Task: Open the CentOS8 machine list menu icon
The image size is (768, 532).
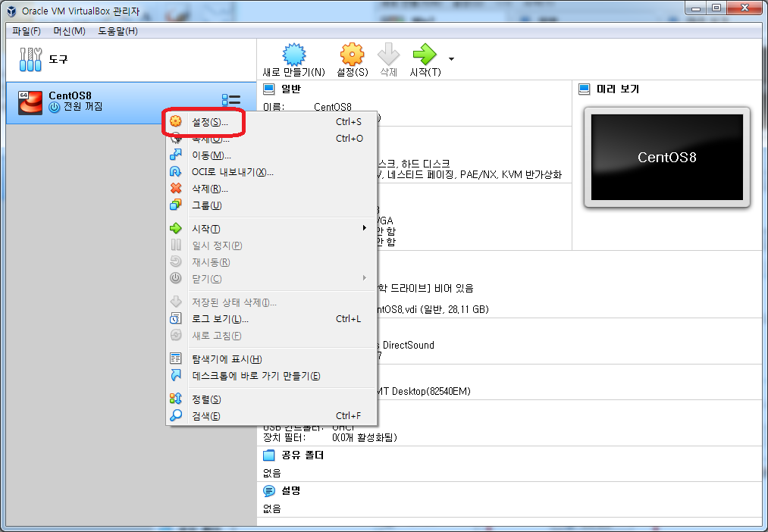Action: tap(230, 100)
